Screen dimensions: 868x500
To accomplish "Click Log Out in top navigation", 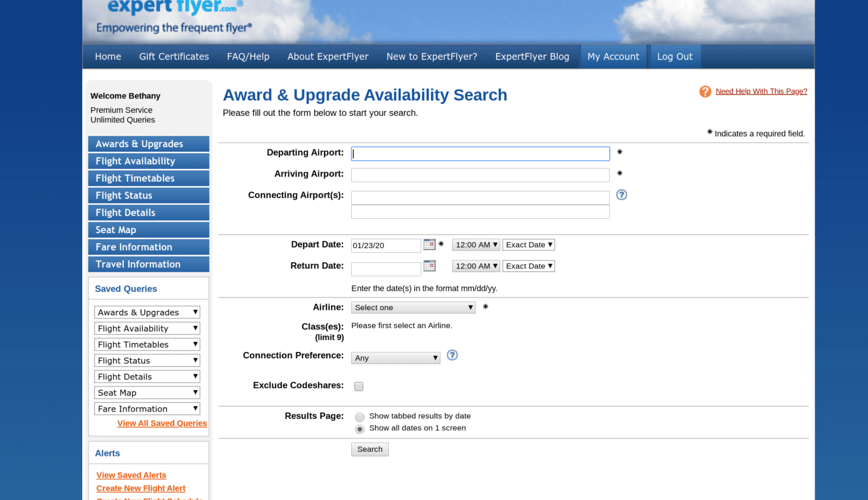I will 675,57.
